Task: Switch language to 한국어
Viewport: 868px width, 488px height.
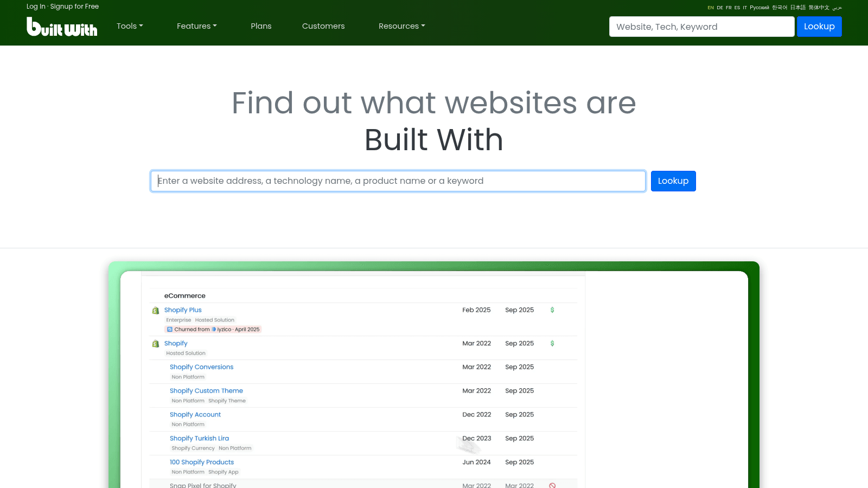Action: pos(780,8)
